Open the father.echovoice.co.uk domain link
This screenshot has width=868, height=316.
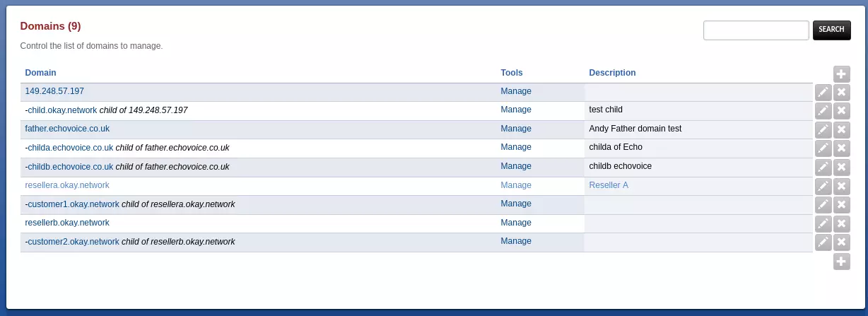67,129
